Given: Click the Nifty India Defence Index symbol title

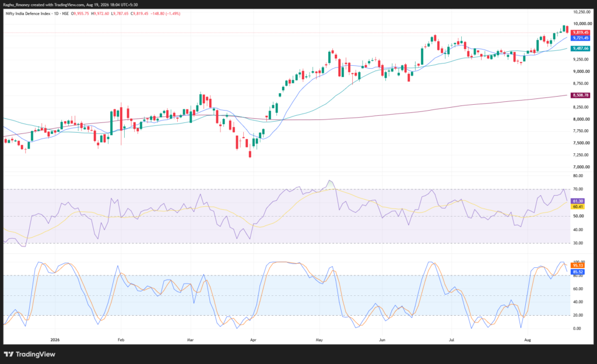Looking at the screenshot, I should click(x=28, y=14).
